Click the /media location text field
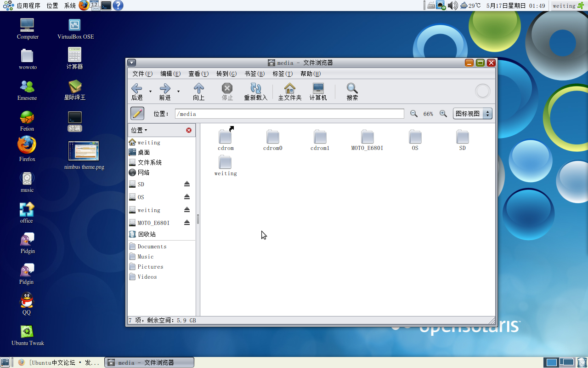 click(x=289, y=114)
